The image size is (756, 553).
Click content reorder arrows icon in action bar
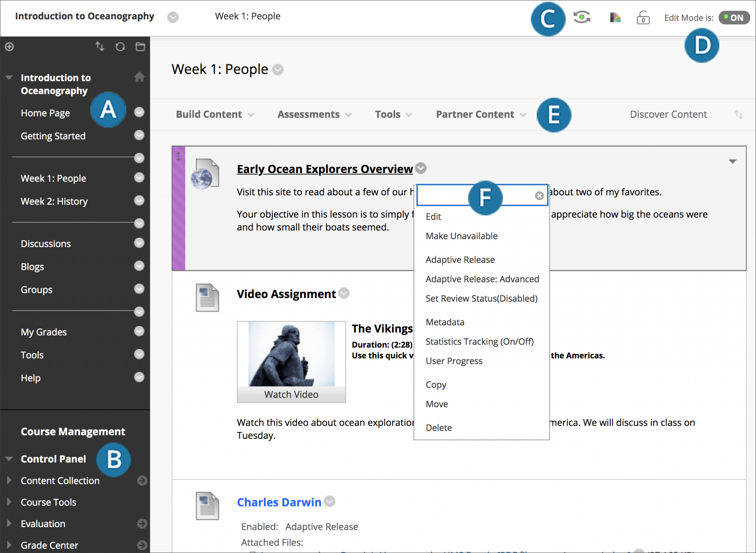pyautogui.click(x=739, y=114)
